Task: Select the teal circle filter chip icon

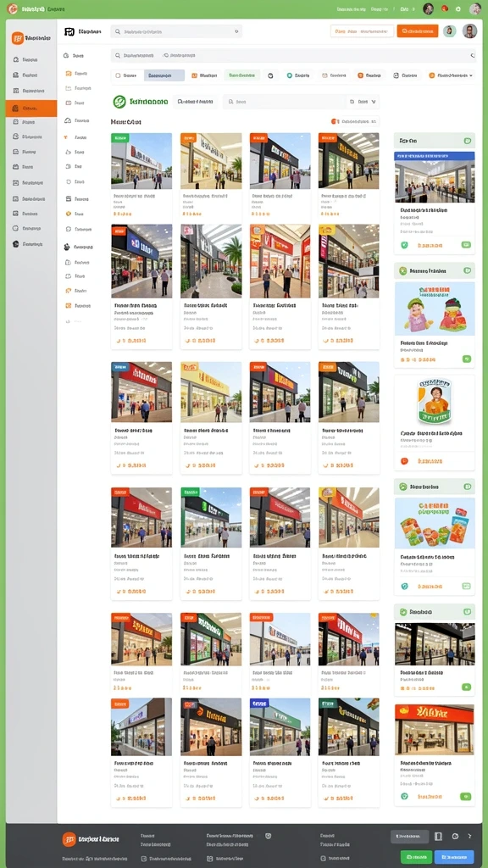Action: pos(290,75)
